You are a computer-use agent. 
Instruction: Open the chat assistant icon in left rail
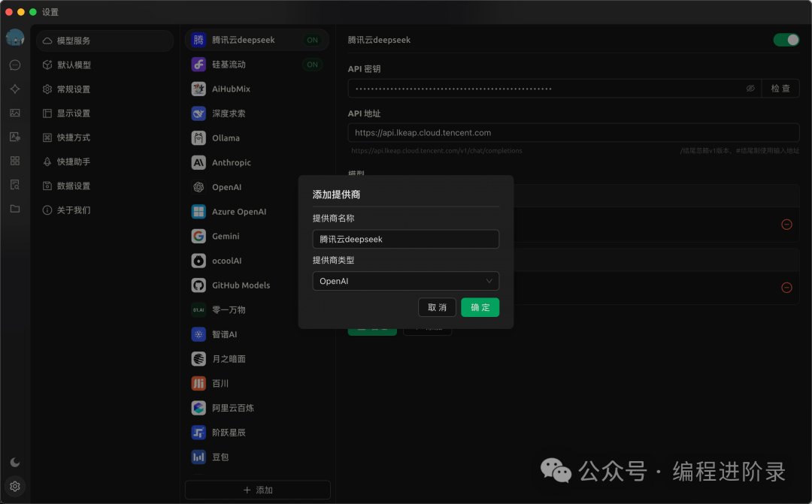click(x=15, y=65)
